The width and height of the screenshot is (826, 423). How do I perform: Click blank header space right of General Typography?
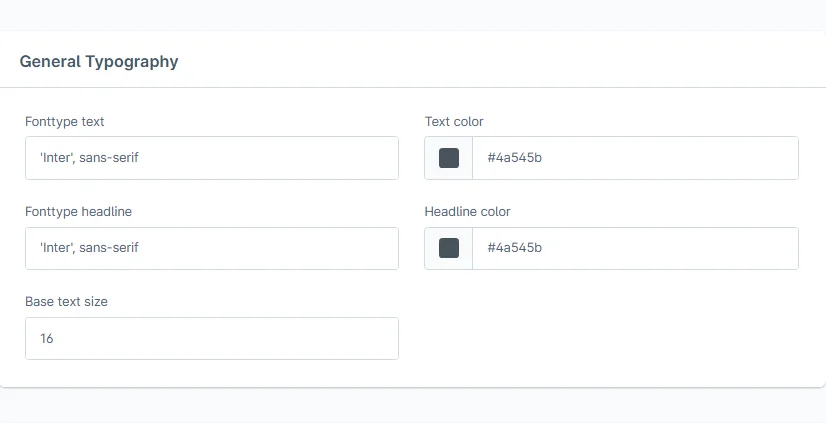500,61
